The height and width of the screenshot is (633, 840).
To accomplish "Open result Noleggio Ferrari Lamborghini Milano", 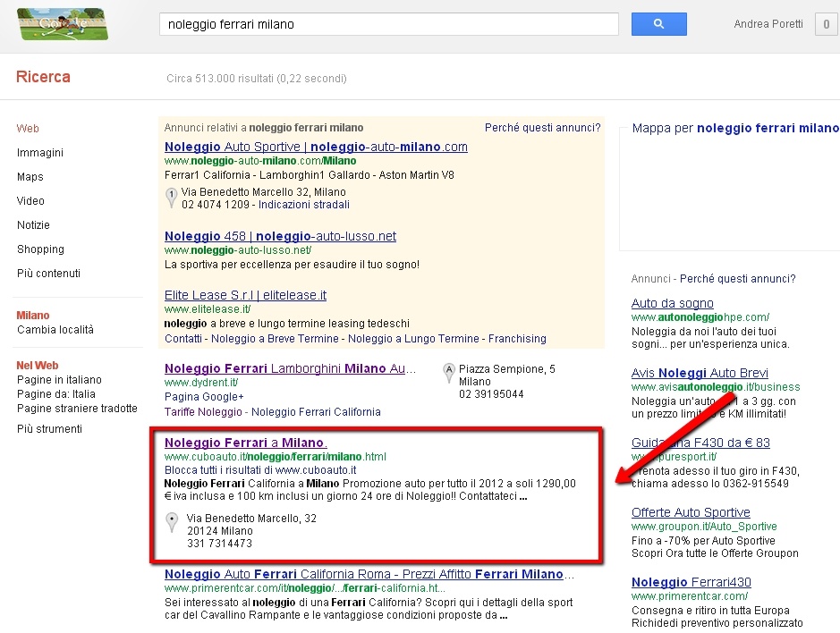I will point(290,368).
